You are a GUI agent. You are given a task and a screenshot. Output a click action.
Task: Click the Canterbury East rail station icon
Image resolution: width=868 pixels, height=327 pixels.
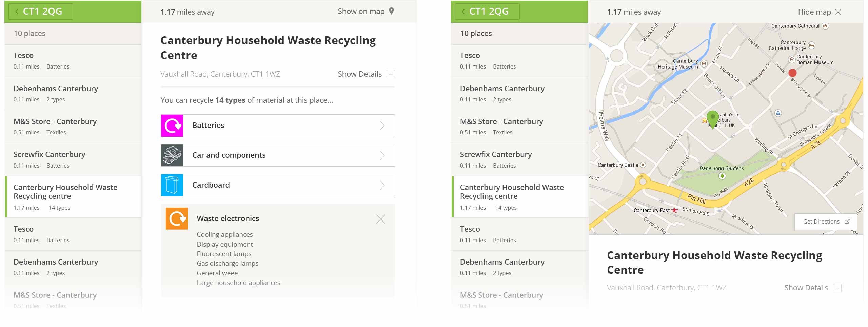point(675,211)
